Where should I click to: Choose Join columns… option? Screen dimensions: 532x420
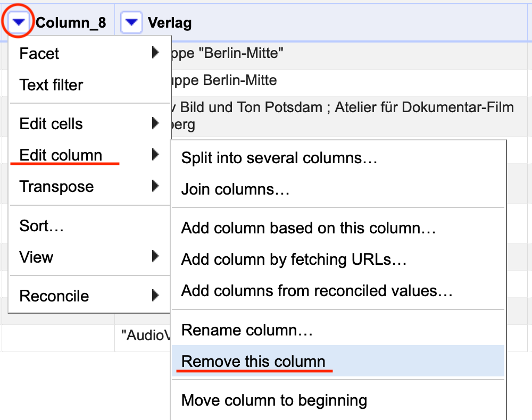[x=235, y=189]
